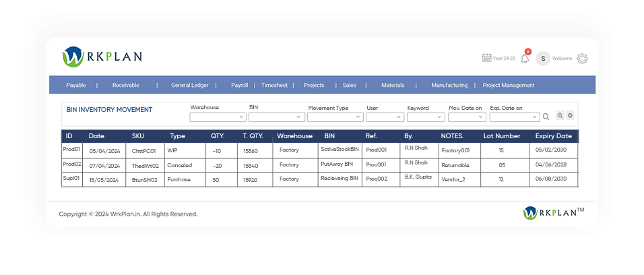Click the small zoom search button in filter bar

point(560,115)
